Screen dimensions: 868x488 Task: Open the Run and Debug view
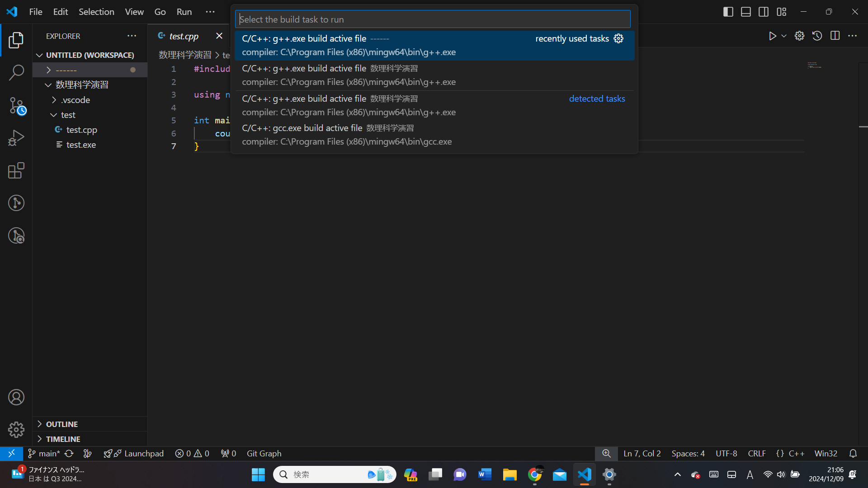click(x=16, y=138)
